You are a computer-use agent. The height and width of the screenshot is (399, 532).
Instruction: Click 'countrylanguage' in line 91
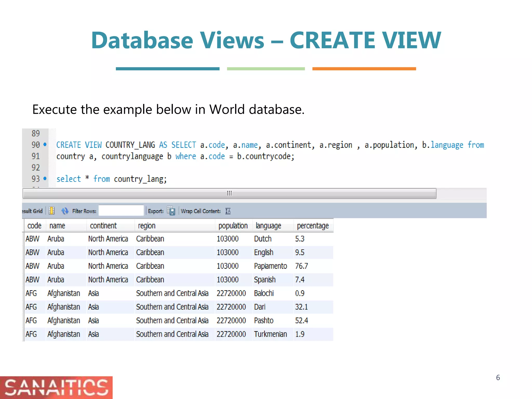(132, 156)
